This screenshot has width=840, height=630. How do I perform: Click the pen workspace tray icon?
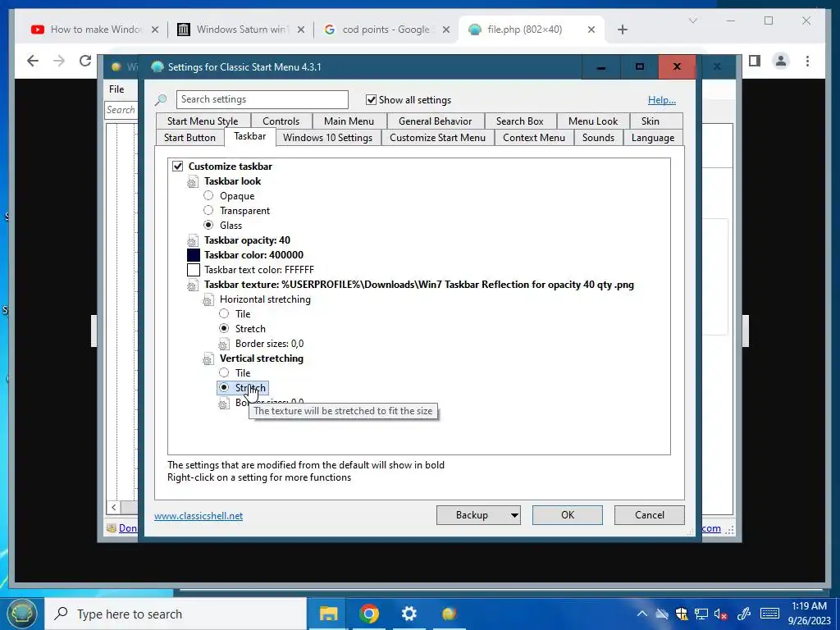click(x=743, y=614)
